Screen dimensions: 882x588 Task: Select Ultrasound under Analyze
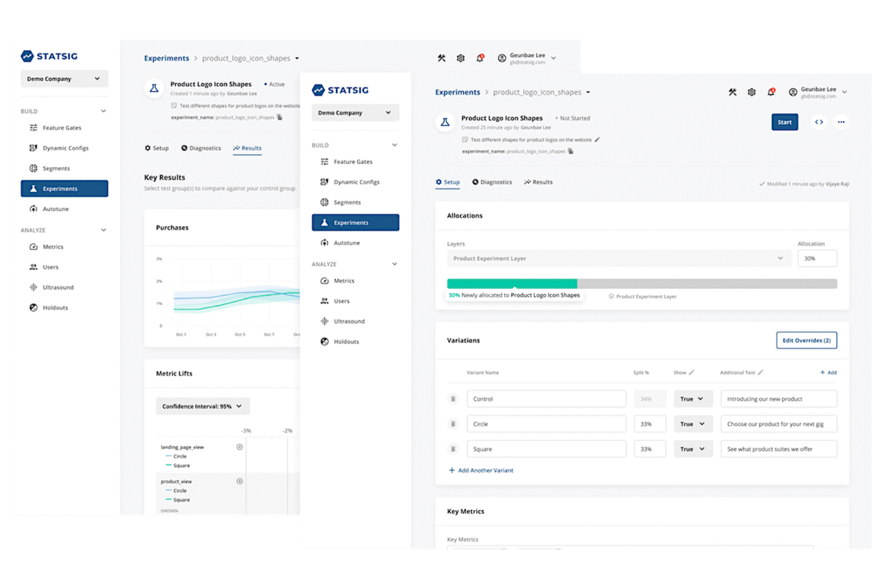[x=349, y=321]
